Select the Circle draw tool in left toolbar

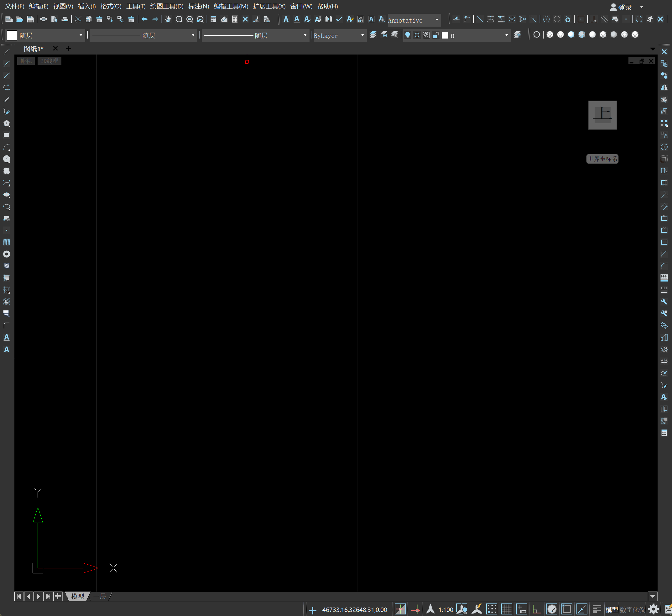click(x=7, y=159)
